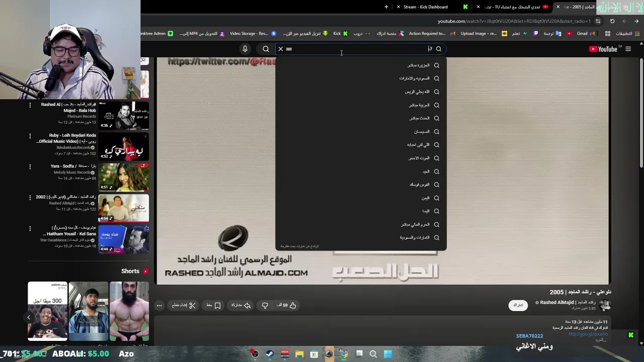Play the Yara Sodfa thumbnail
644x362 pixels.
[124, 177]
